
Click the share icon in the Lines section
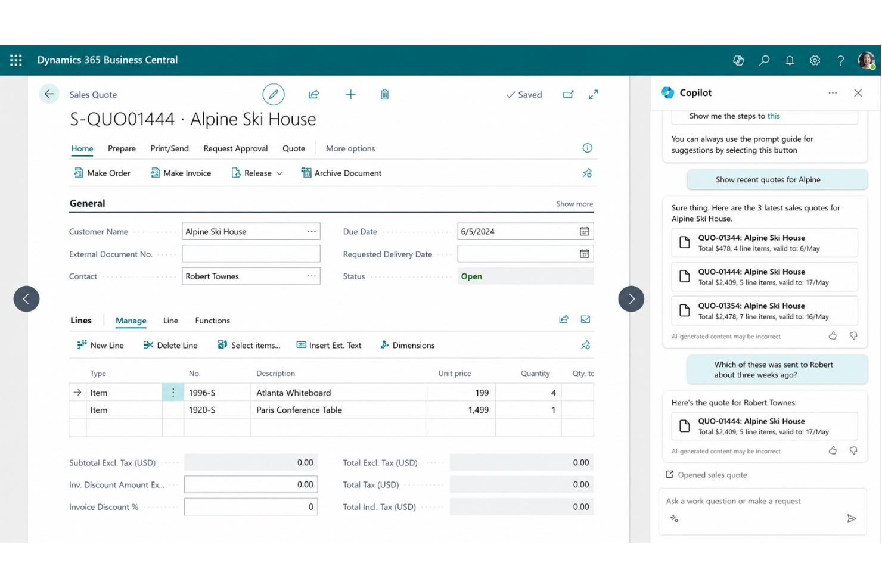tap(563, 319)
